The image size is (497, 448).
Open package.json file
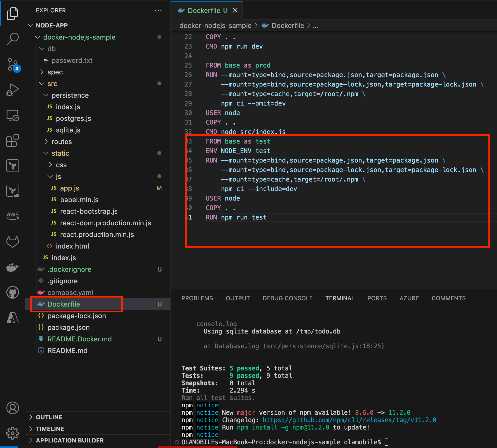pos(98,327)
